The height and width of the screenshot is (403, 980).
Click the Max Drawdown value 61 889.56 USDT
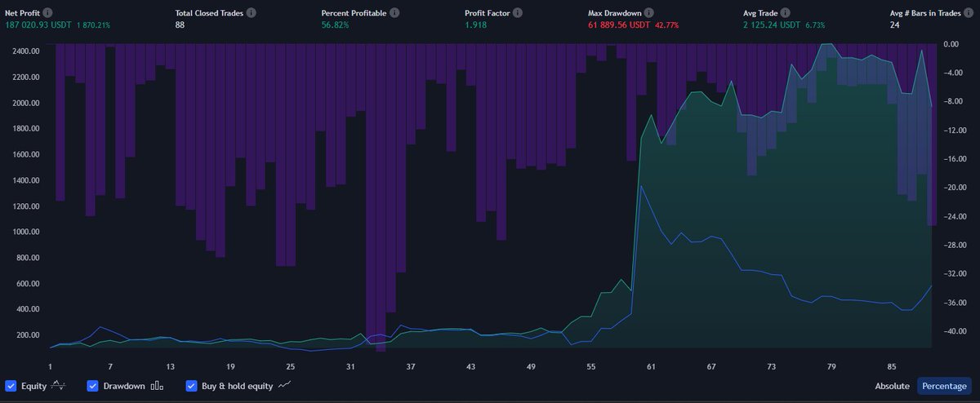pyautogui.click(x=621, y=26)
